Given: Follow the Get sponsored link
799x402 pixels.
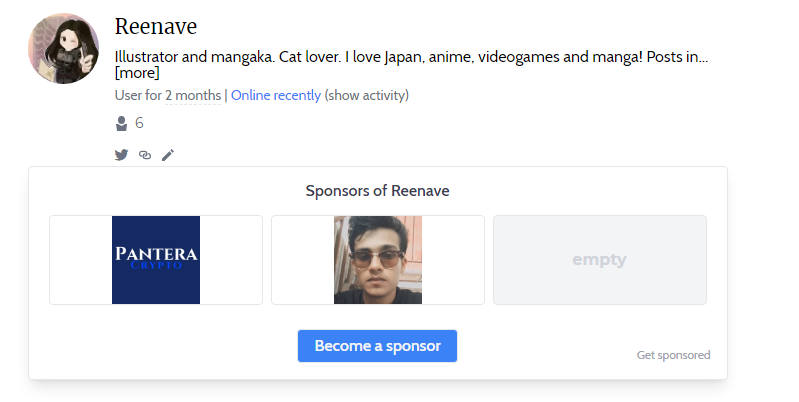Looking at the screenshot, I should click(x=673, y=355).
